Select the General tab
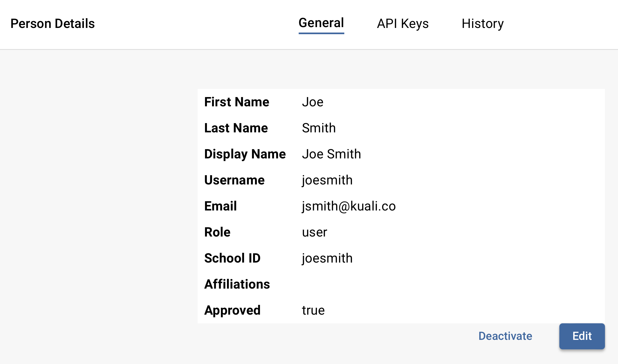This screenshot has width=618, height=364. click(x=321, y=23)
